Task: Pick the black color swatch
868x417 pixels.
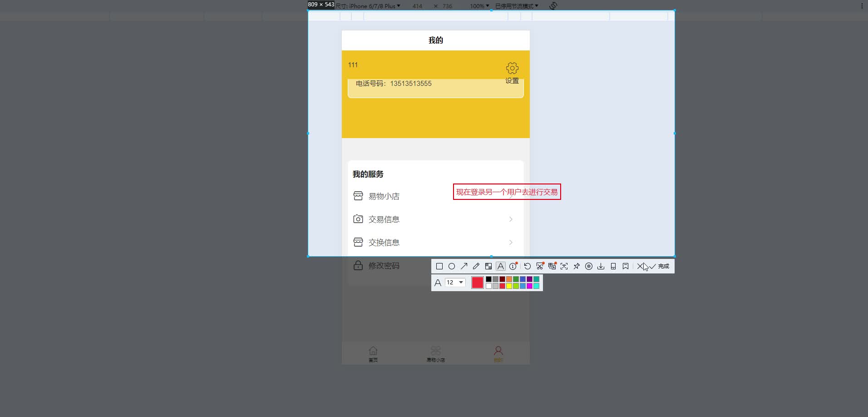Action: click(x=488, y=279)
